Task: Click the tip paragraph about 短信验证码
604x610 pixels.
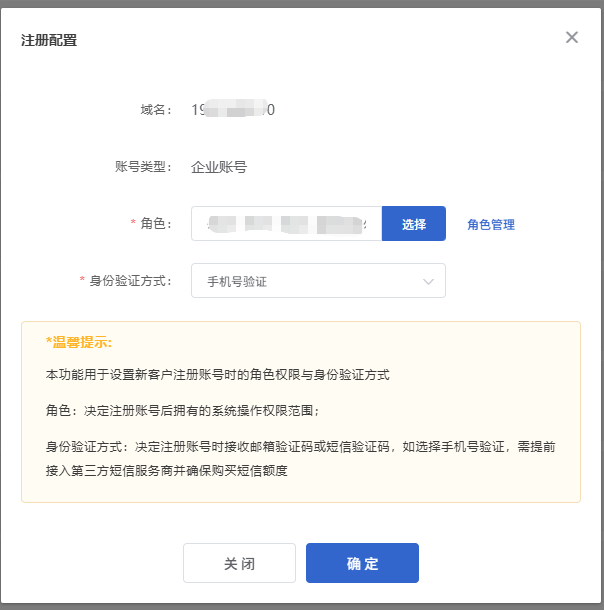Action: pos(300,458)
